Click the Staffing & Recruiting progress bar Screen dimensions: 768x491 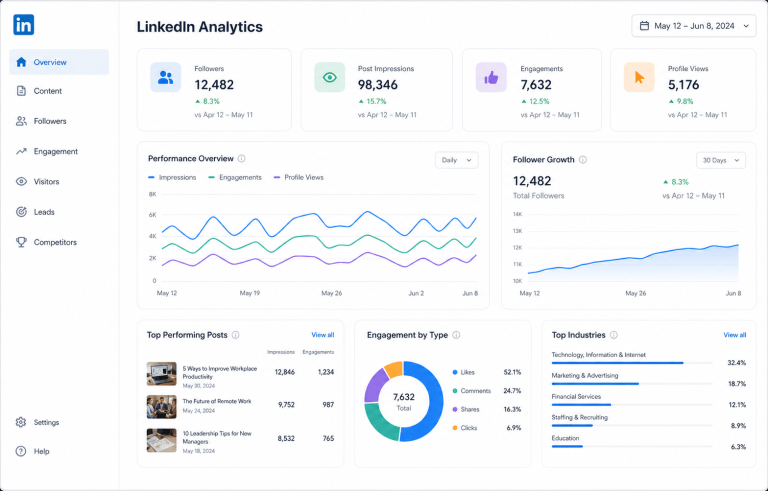[x=632, y=425]
